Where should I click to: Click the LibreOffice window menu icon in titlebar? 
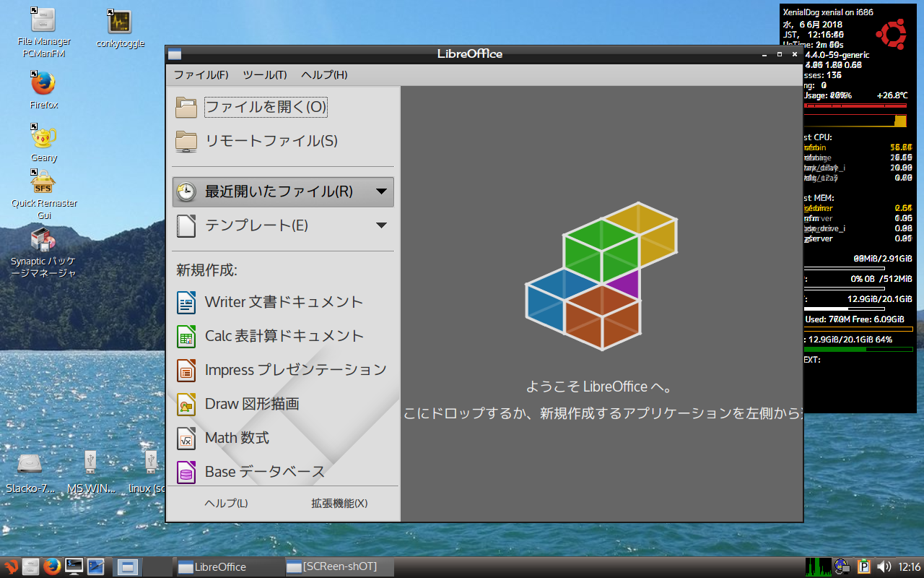tap(175, 54)
